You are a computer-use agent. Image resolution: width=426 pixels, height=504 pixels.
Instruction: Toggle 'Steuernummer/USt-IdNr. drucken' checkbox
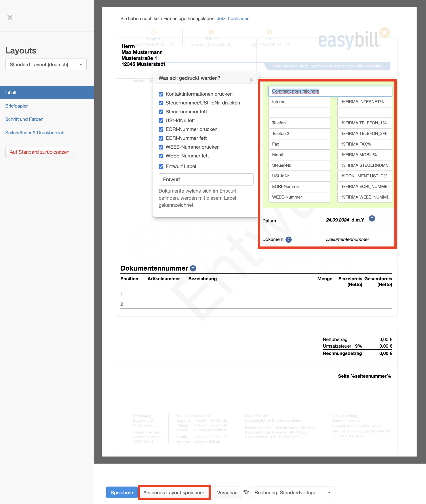161,103
